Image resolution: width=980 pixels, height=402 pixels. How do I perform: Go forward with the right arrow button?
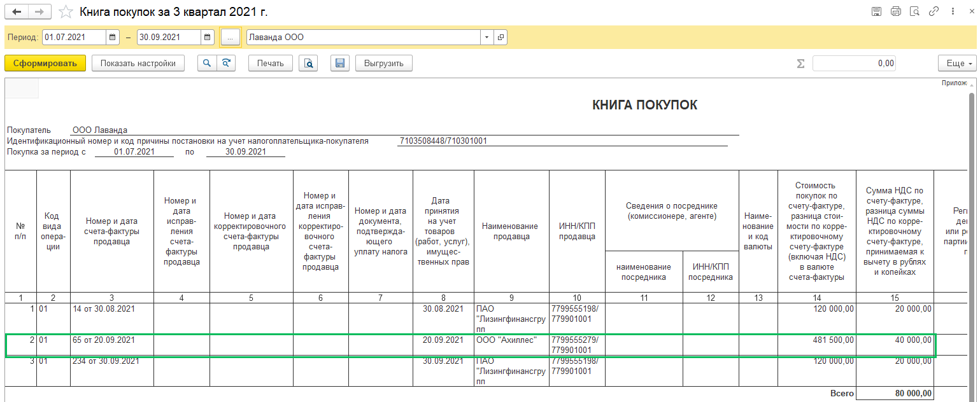(x=39, y=12)
